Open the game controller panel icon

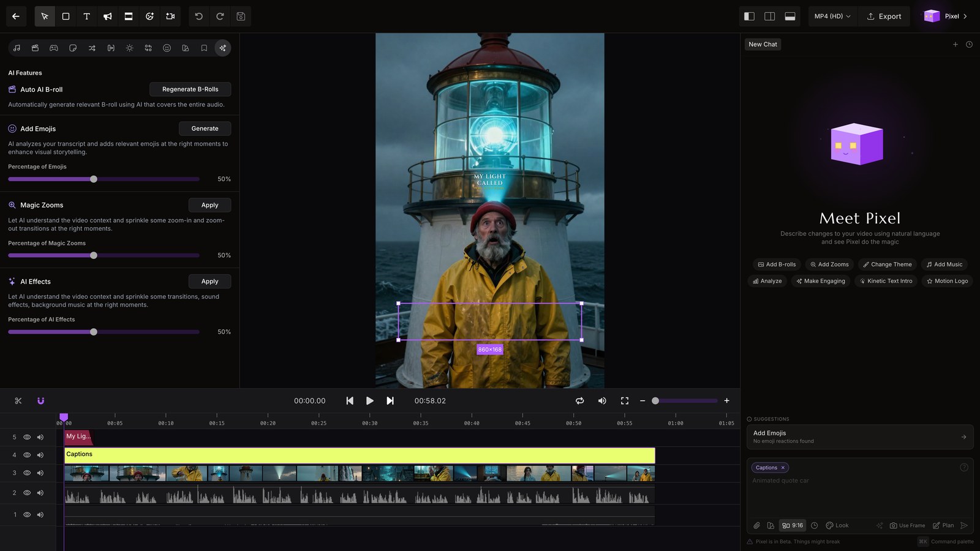pyautogui.click(x=54, y=48)
